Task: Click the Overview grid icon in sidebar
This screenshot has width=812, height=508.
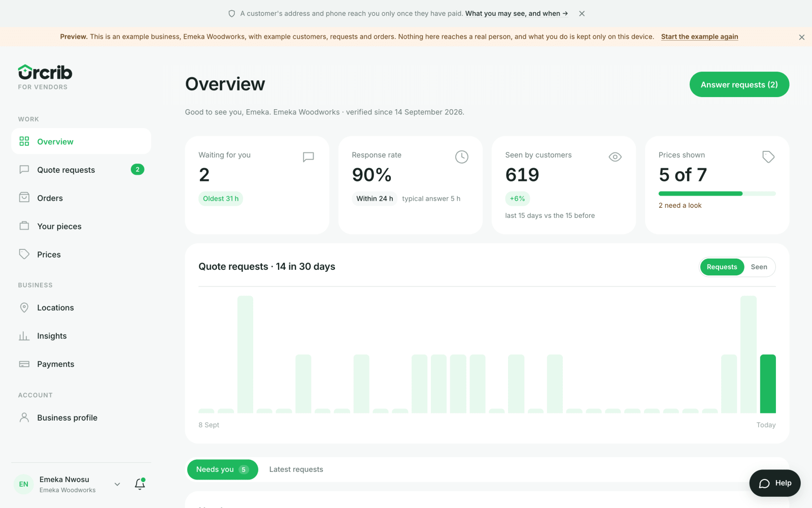Action: 24,141
